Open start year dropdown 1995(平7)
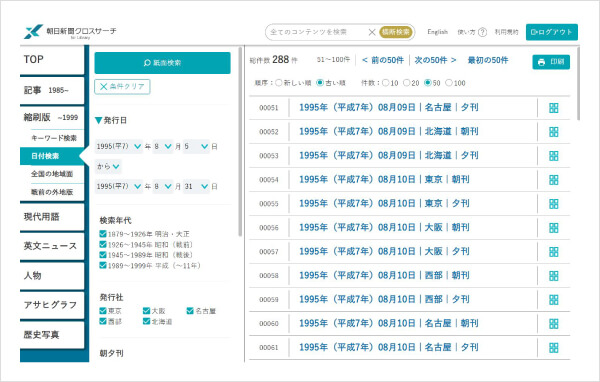Image resolution: width=600 pixels, height=382 pixels. (119, 146)
